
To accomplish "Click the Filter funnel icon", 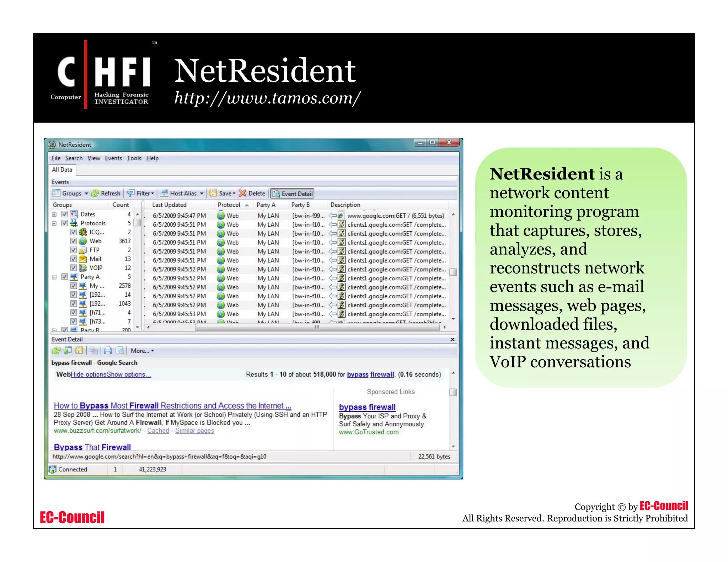I will click(131, 193).
